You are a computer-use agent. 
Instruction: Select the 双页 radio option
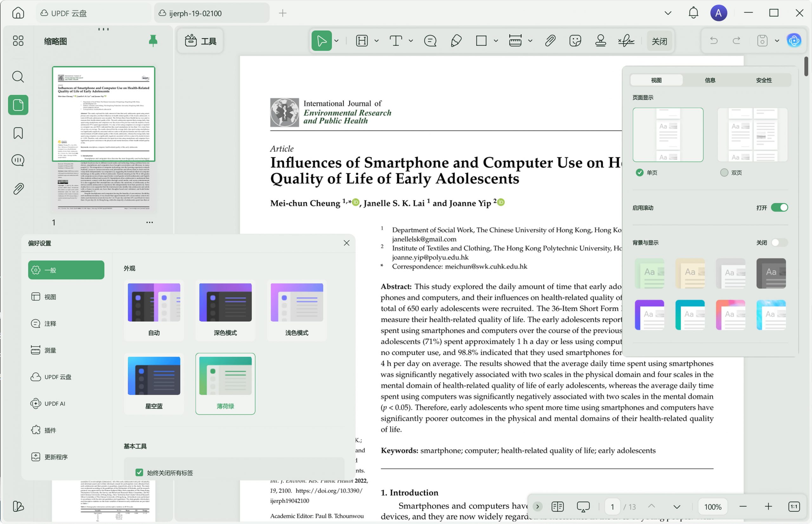pos(724,173)
